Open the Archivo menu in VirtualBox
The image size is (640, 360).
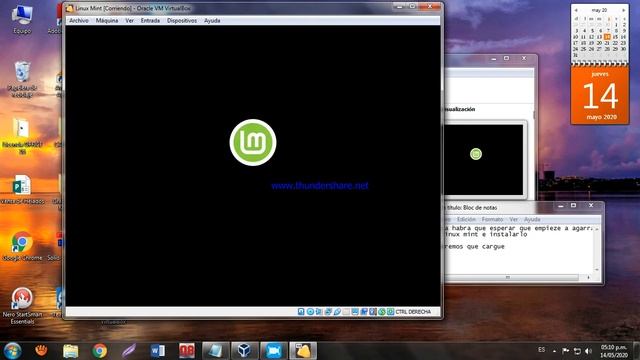point(79,20)
